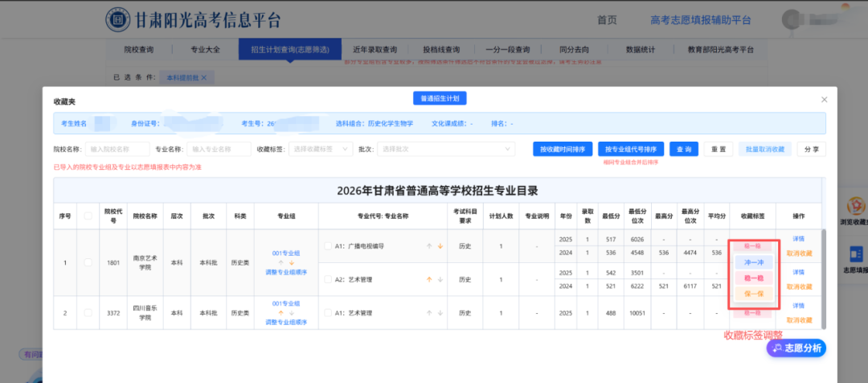Choose 冲一冲 in the tag popup
868x383 pixels.
tap(753, 263)
